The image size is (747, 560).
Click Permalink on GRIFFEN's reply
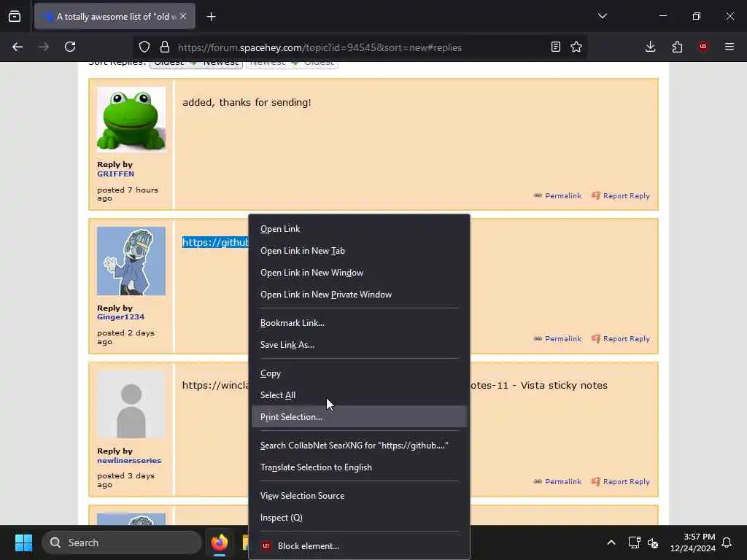point(558,195)
